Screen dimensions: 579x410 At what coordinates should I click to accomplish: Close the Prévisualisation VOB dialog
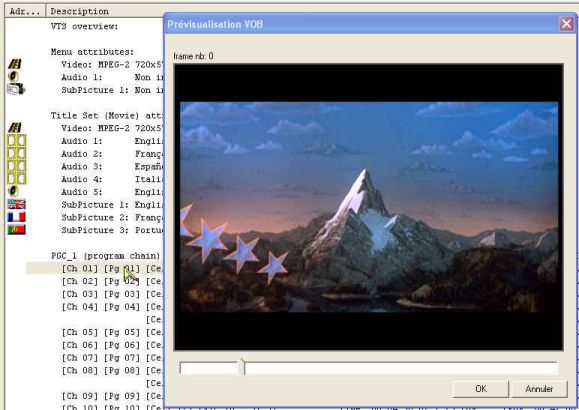[566, 24]
